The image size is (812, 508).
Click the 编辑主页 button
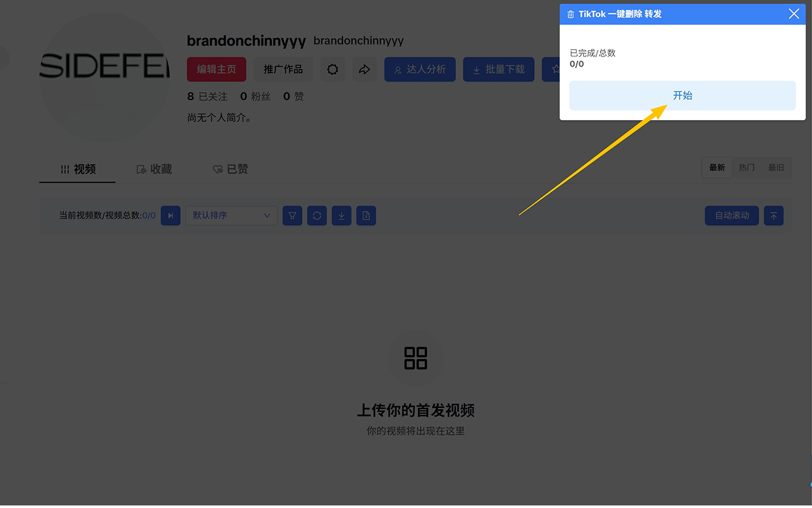click(x=216, y=69)
